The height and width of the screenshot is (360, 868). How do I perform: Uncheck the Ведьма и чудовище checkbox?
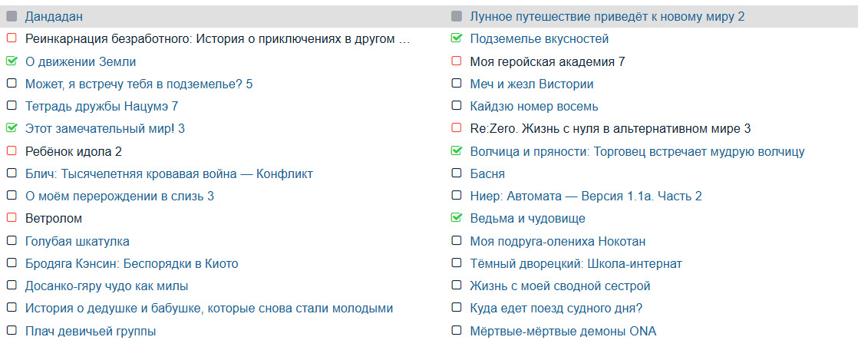[457, 219]
